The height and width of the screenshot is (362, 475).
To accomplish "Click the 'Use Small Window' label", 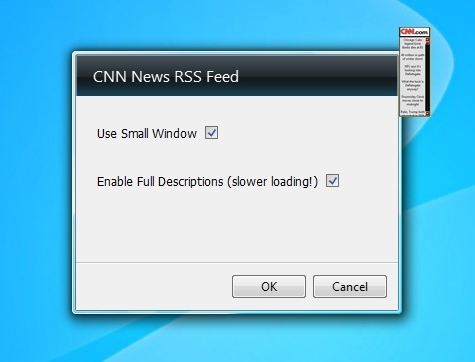I will (x=147, y=133).
